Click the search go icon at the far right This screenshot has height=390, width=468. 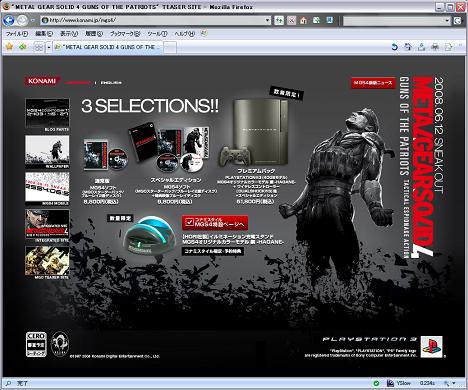pos(457,21)
